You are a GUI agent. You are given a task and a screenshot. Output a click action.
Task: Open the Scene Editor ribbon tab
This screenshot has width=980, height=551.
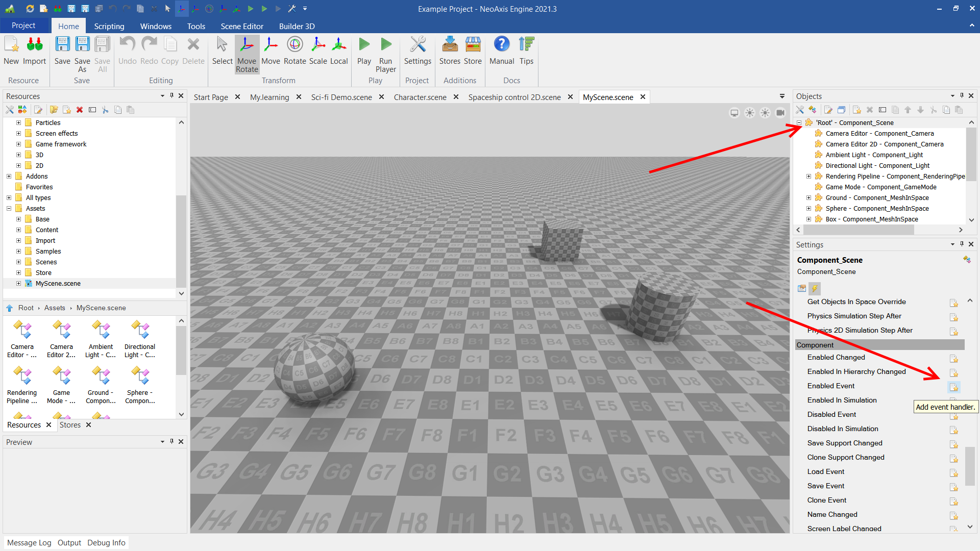point(241,26)
